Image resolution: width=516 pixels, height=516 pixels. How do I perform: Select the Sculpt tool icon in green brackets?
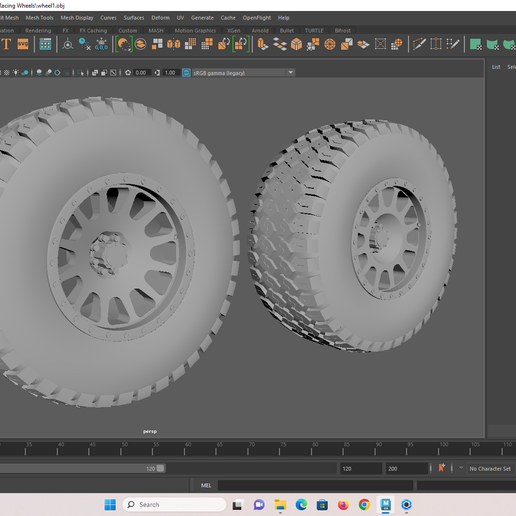124,44
